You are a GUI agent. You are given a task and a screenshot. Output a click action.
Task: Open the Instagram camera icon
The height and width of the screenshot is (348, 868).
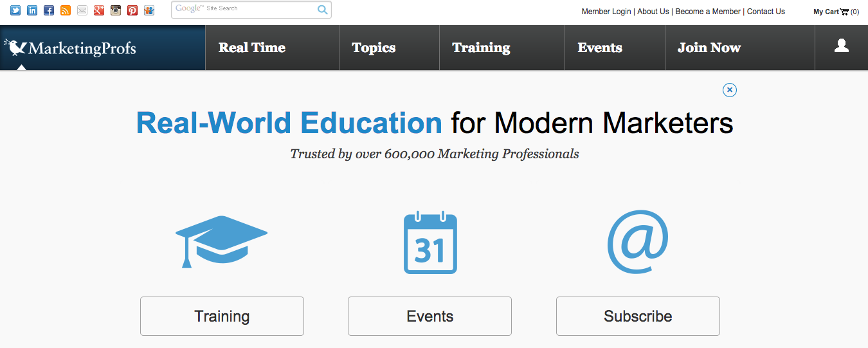pyautogui.click(x=116, y=10)
